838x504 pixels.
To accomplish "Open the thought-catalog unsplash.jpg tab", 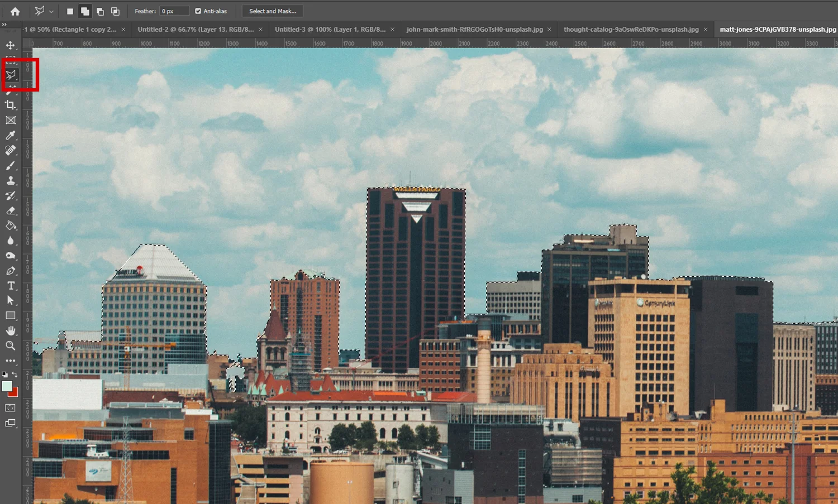I will pos(631,30).
